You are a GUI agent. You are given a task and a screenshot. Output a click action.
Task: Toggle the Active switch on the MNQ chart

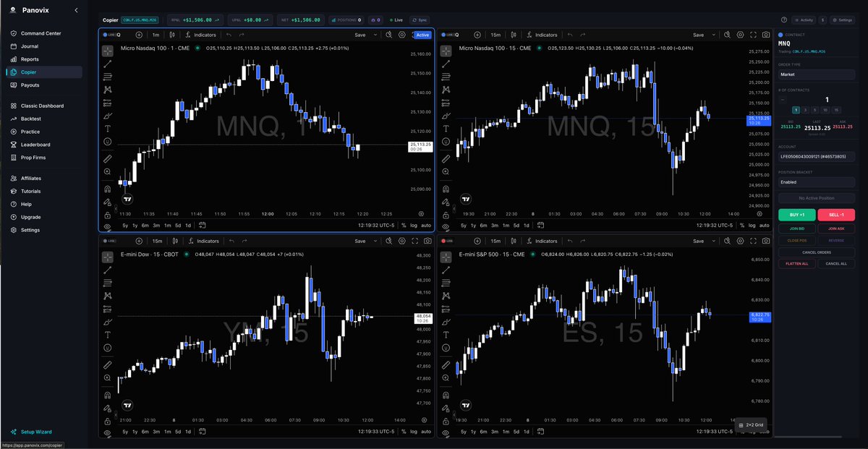(424, 34)
